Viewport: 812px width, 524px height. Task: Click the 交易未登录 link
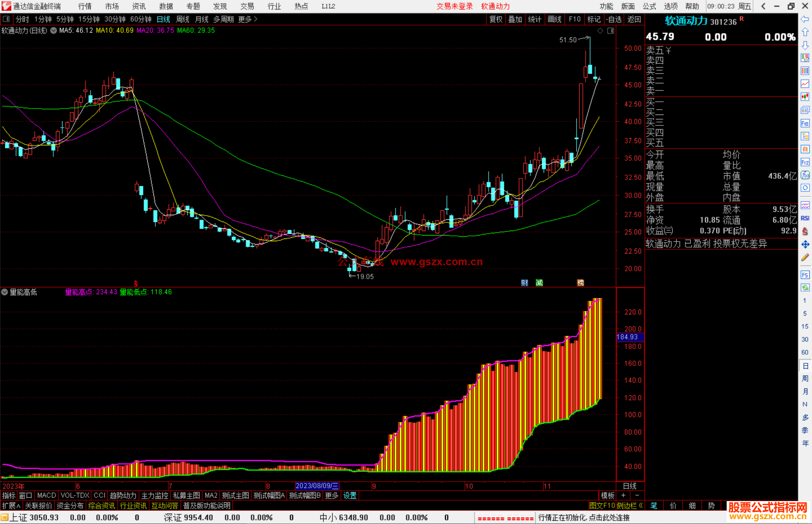click(x=454, y=6)
